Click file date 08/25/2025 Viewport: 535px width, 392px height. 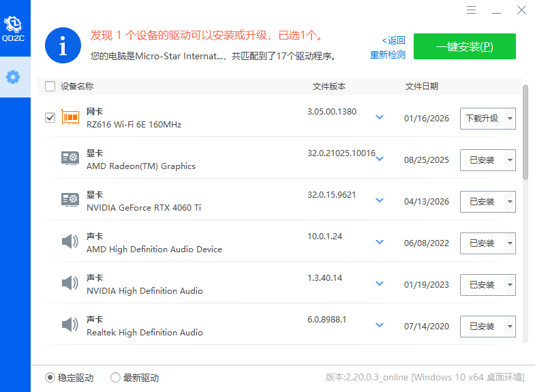pos(427,160)
